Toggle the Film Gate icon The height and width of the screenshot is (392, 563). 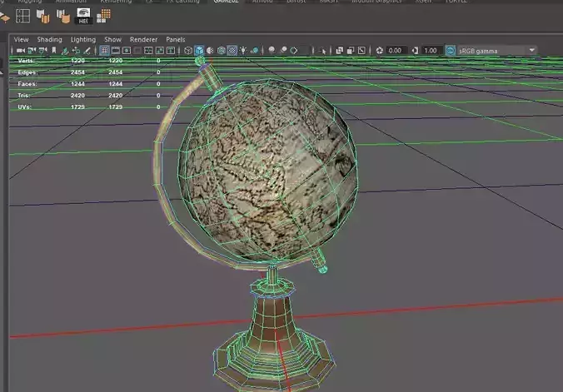click(116, 51)
